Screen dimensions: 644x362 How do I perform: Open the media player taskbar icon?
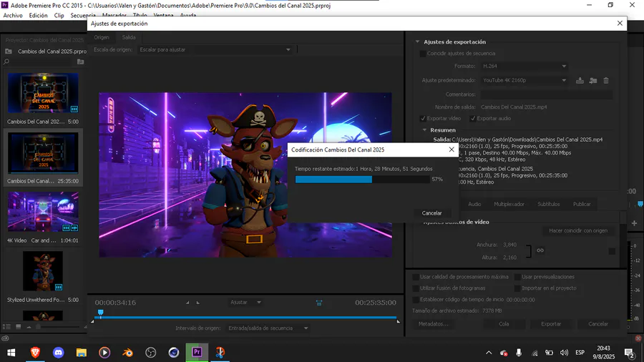tap(104, 352)
